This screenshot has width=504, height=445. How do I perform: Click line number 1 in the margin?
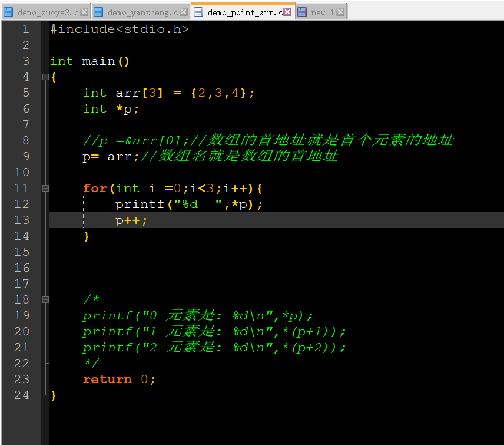[x=26, y=29]
